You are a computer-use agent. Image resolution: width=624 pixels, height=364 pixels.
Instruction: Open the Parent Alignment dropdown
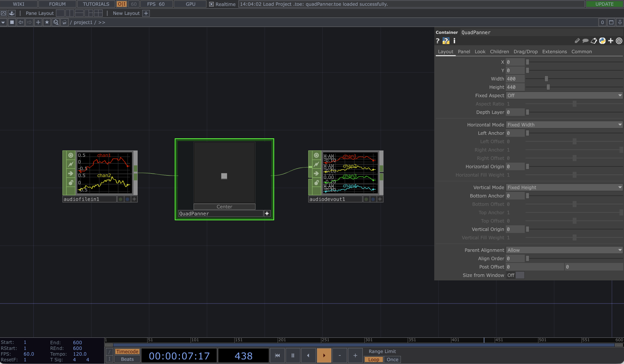click(x=564, y=250)
